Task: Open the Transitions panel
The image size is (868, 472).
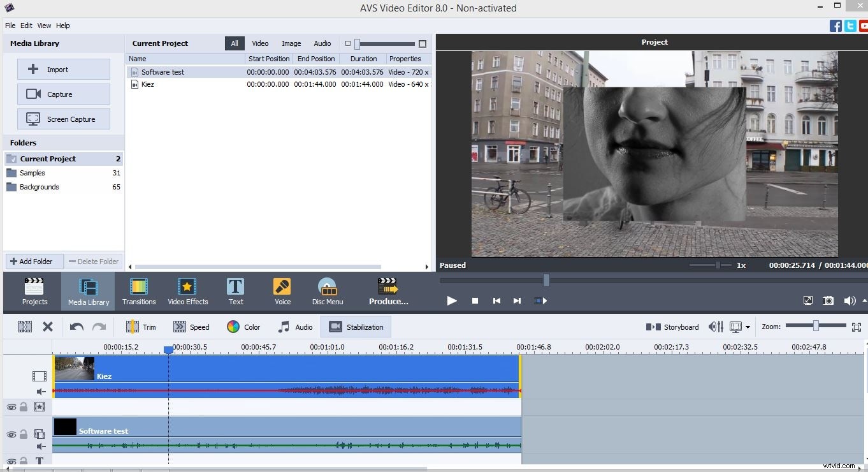Action: 139,291
